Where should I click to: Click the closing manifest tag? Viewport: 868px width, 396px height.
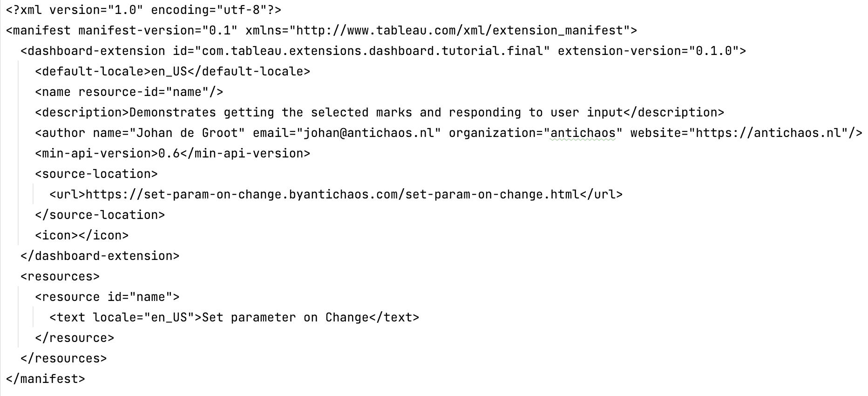coord(46,379)
